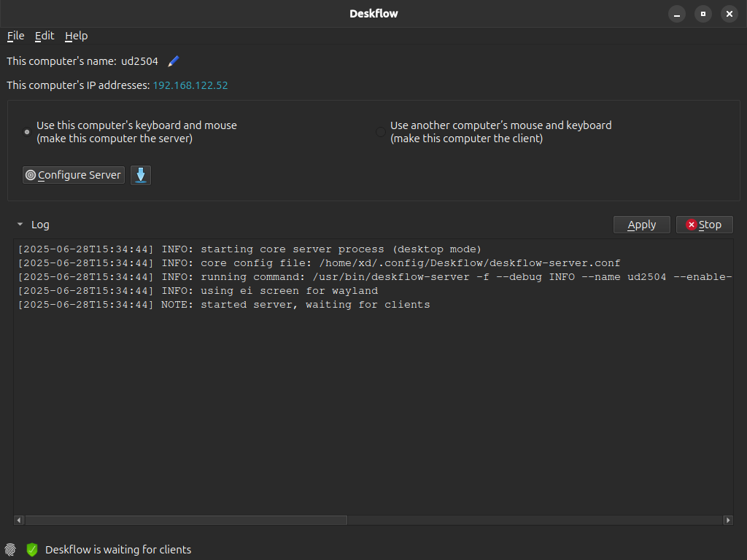Click the blue download arrow icon button
This screenshot has height=560, width=747.
point(141,175)
